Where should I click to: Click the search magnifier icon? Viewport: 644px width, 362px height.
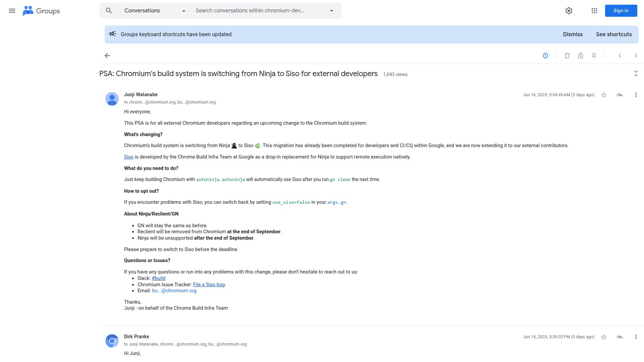tap(109, 11)
